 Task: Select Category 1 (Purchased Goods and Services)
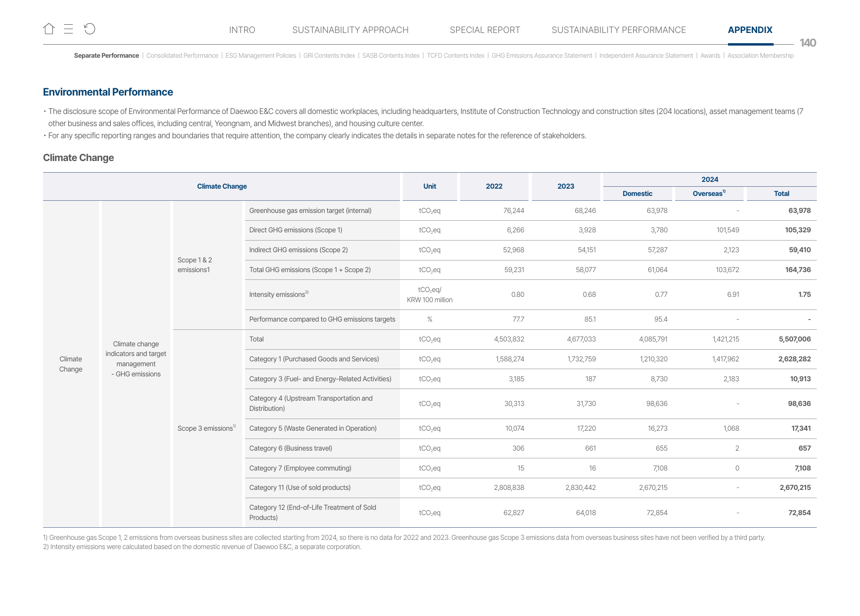(x=314, y=359)
